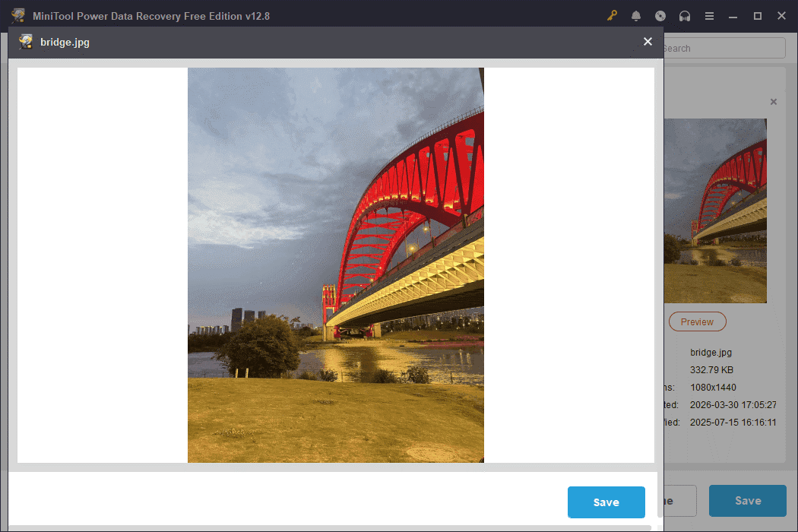Click the bridge.jpg icon in dialog header
The height and width of the screenshot is (532, 798).
coord(25,42)
